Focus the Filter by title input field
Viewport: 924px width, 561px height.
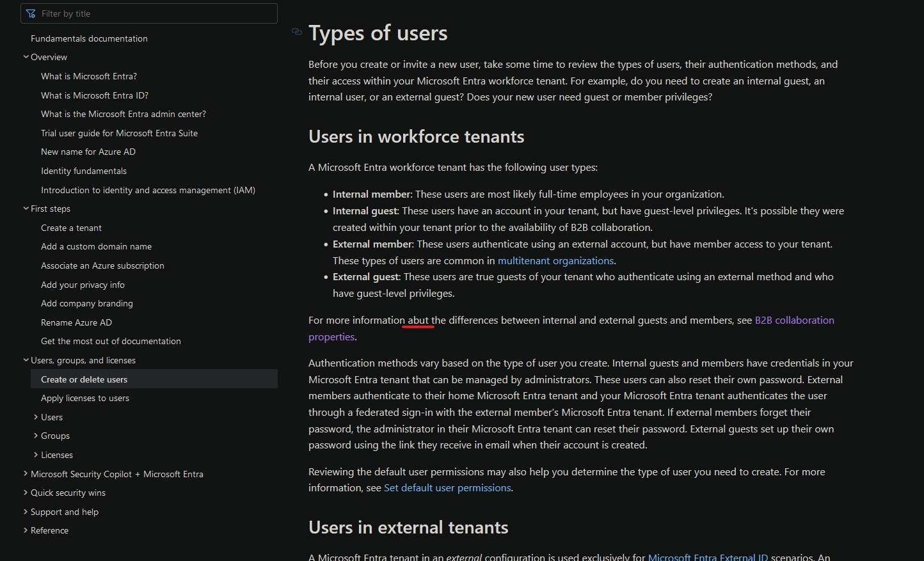[149, 13]
